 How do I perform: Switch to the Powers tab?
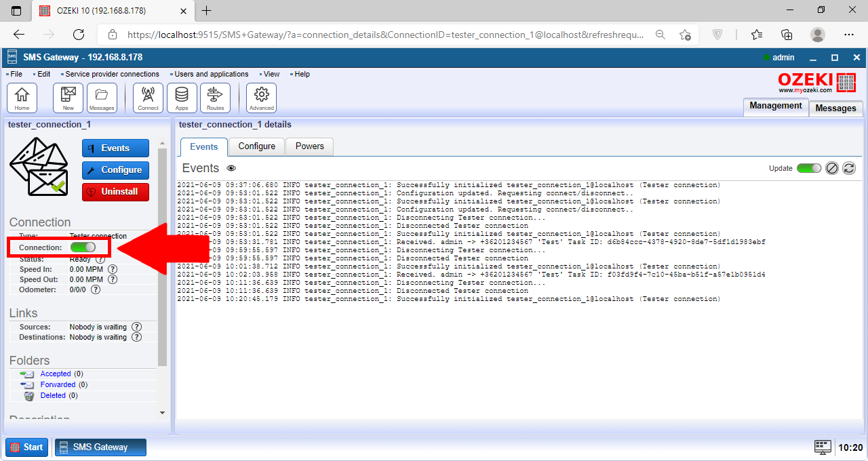[x=310, y=146]
